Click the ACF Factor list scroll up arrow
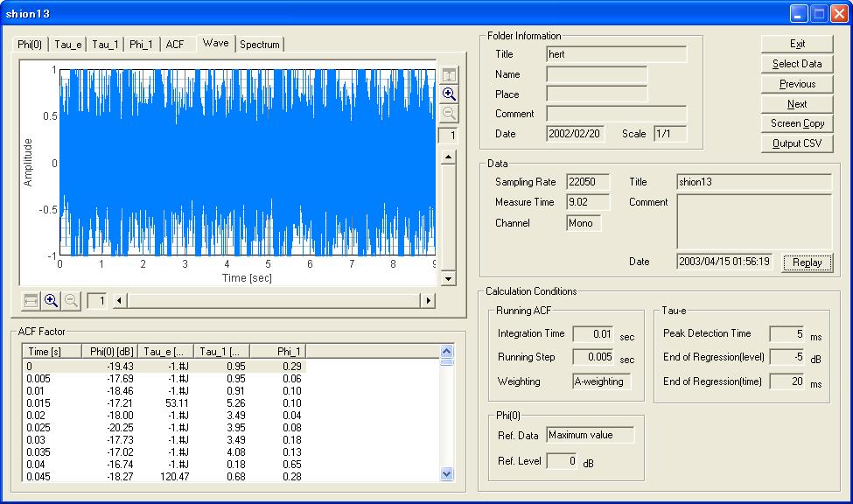The image size is (853, 504). pyautogui.click(x=447, y=352)
